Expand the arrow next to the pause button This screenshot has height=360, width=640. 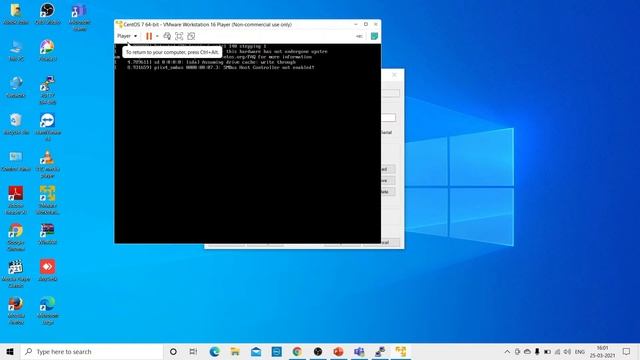(157, 36)
